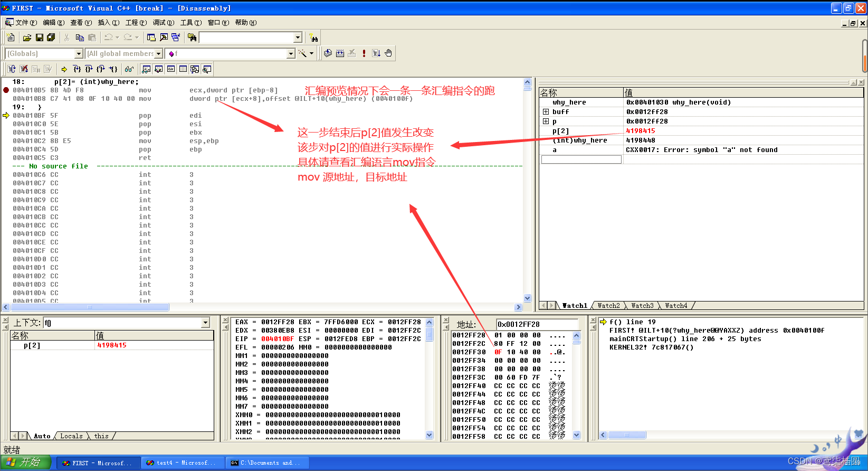Click the Run to Cursor icon

[113, 69]
